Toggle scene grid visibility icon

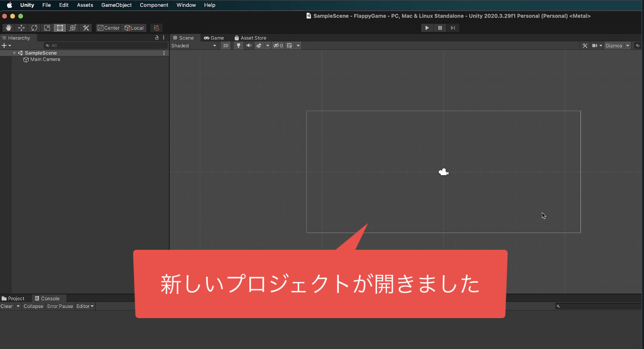290,46
